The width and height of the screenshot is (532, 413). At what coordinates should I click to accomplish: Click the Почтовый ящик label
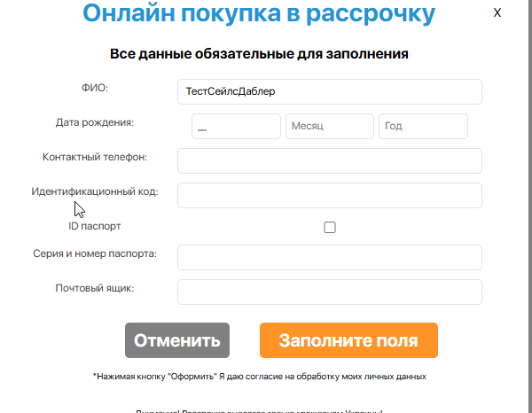pos(95,288)
